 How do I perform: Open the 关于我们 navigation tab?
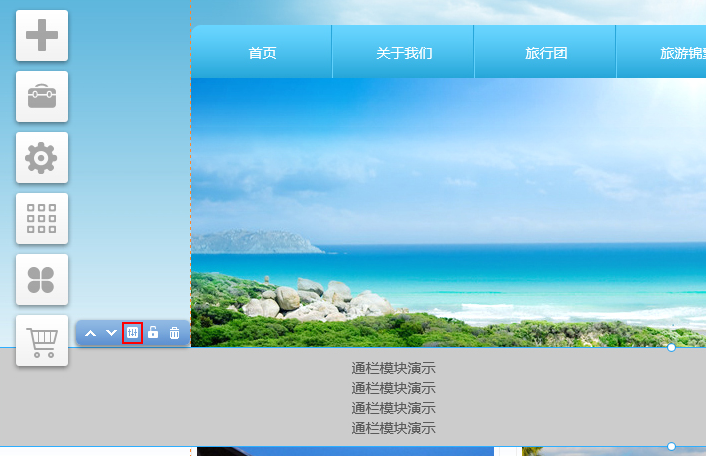pos(404,53)
